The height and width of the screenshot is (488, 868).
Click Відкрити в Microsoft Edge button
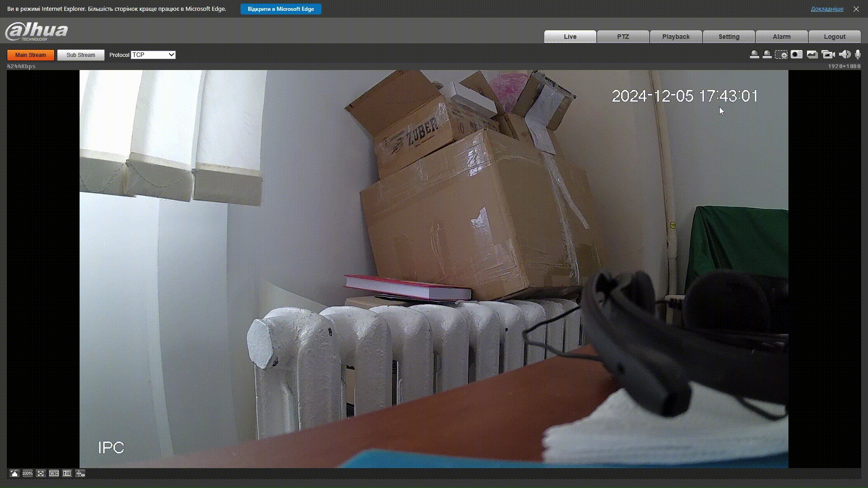click(281, 9)
